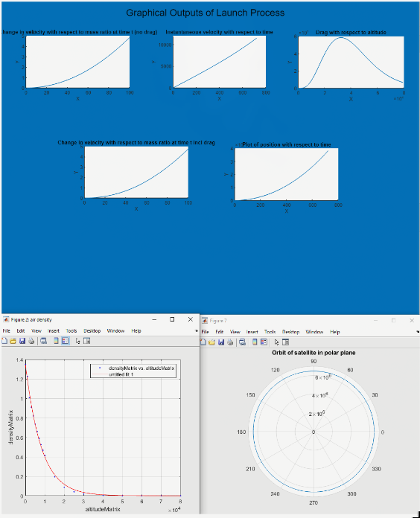Open Desktop menu in Figure 2 window
Image resolution: width=420 pixels, height=518 pixels.
(x=92, y=330)
